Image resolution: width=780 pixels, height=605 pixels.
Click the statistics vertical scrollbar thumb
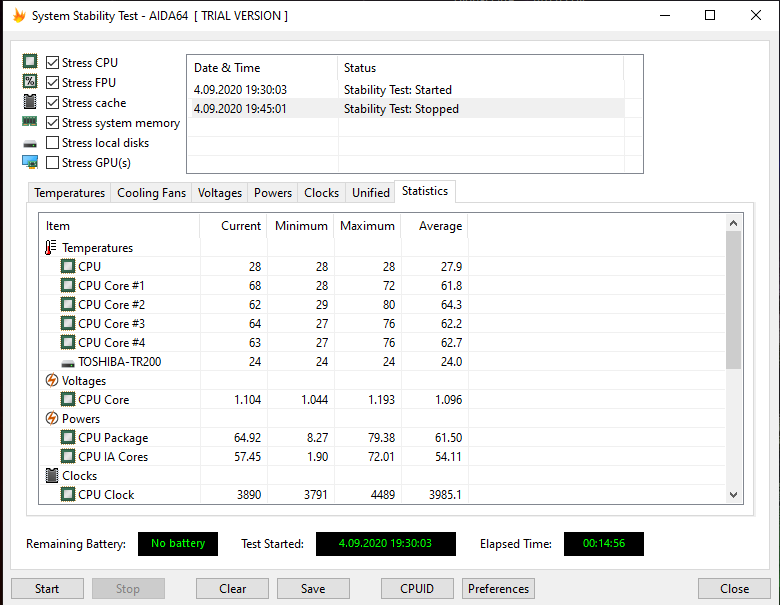coord(733,300)
